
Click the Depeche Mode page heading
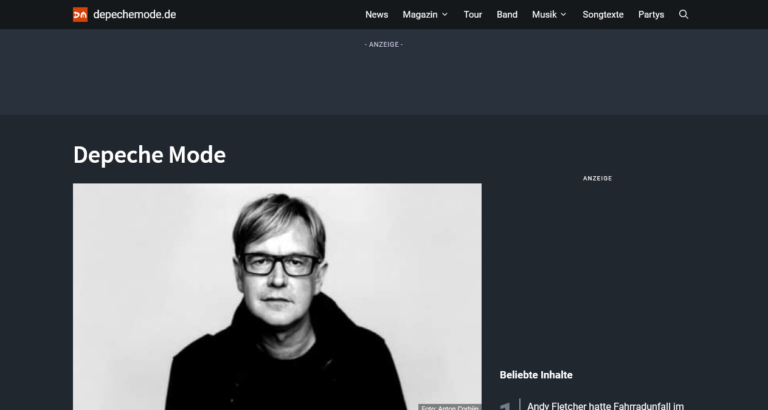pyautogui.click(x=149, y=155)
